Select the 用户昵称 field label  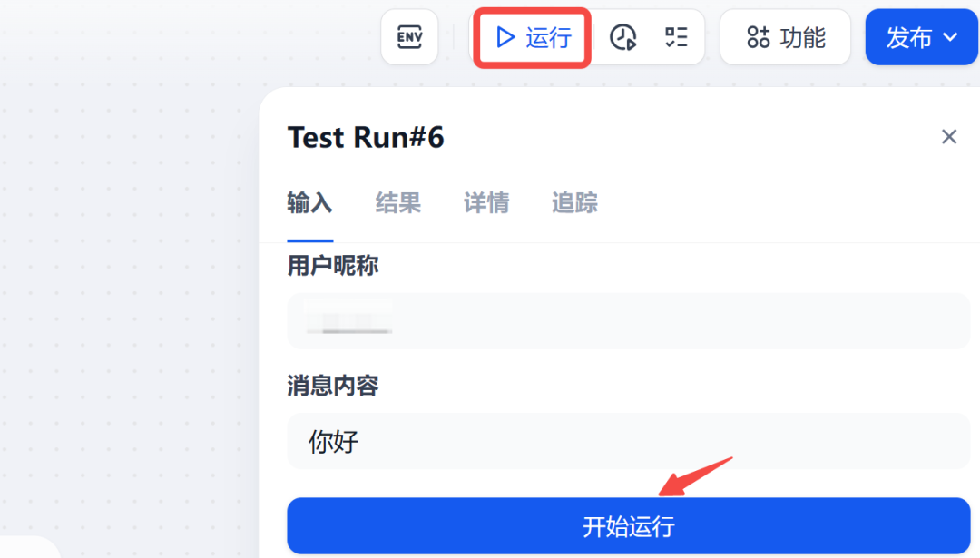point(333,266)
